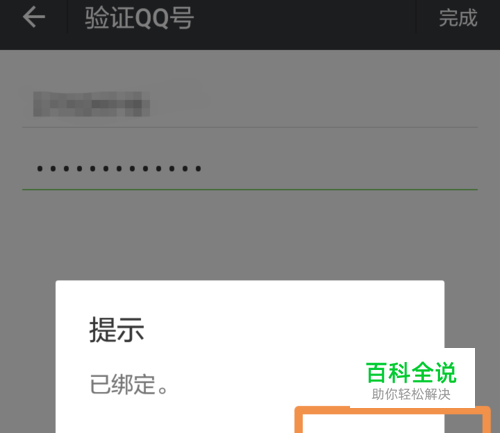Focus the password field with dots
The image size is (500, 433).
[x=250, y=169]
